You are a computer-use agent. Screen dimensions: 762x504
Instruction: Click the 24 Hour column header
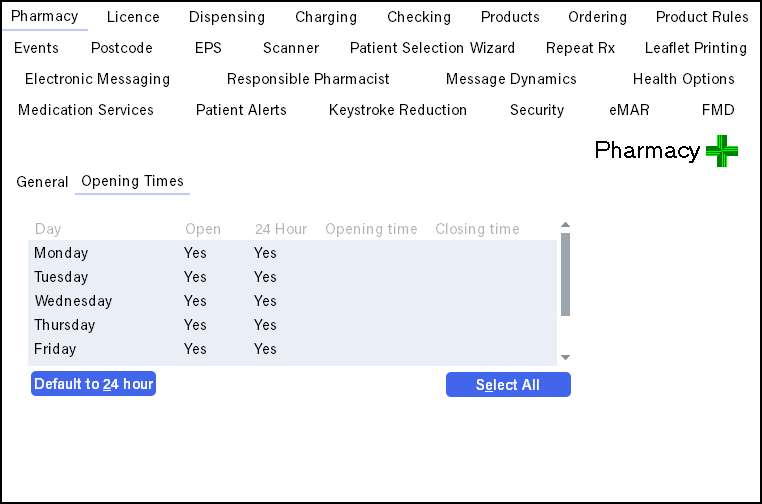(x=281, y=229)
